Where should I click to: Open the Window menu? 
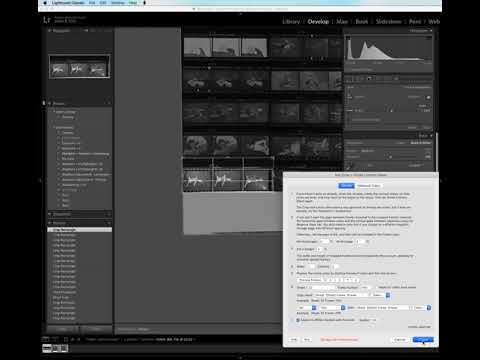click(117, 3)
